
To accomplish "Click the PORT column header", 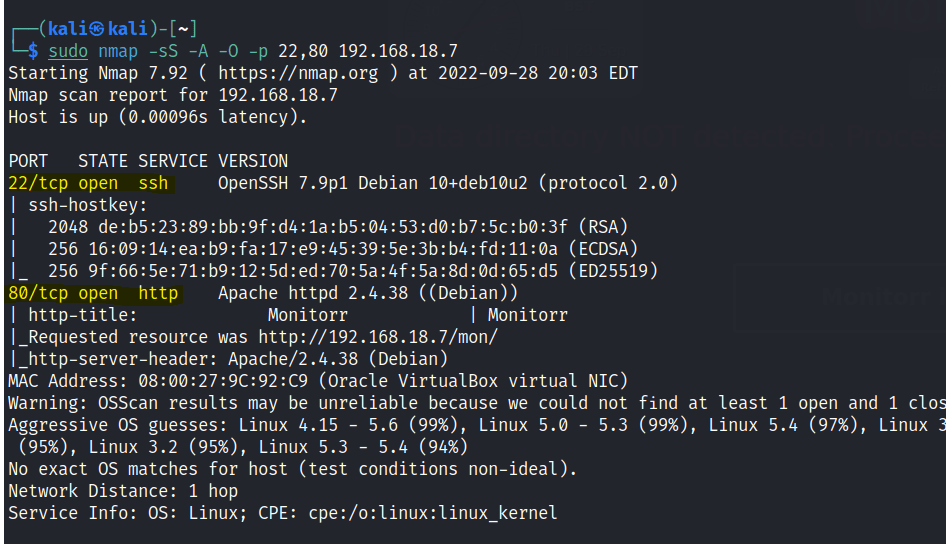I will 28,161.
